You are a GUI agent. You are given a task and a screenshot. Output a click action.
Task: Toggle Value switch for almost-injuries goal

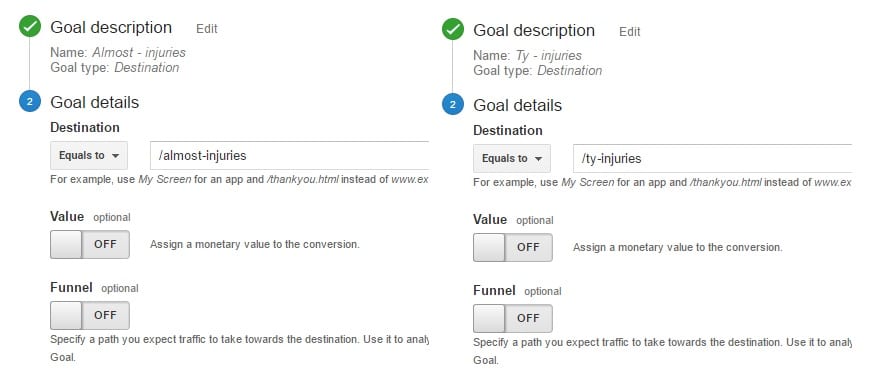click(89, 244)
